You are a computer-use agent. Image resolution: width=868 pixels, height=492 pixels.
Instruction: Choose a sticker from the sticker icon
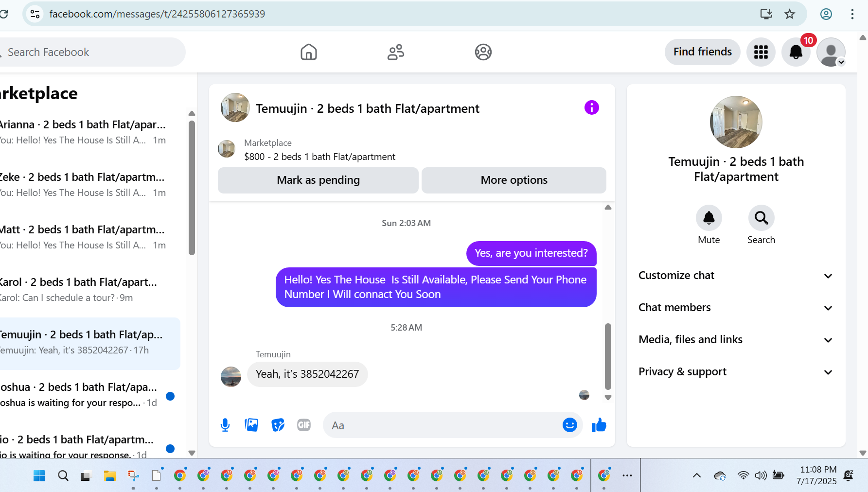(x=278, y=425)
